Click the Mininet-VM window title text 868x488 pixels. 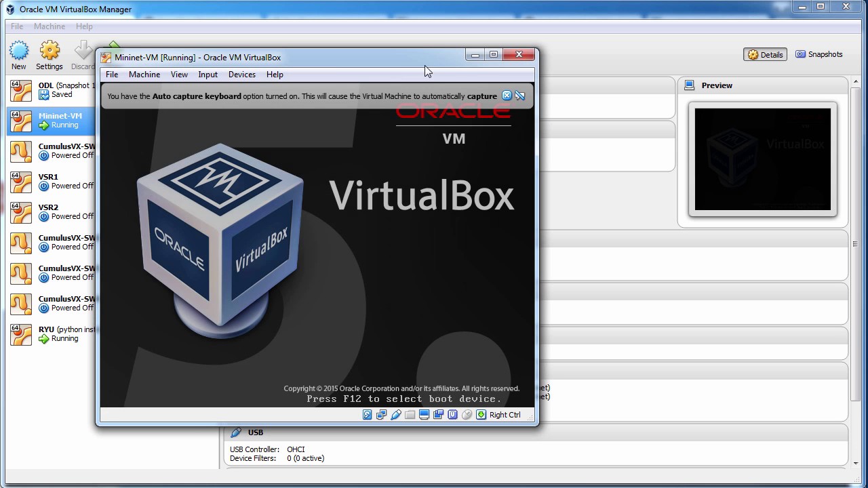coord(197,58)
